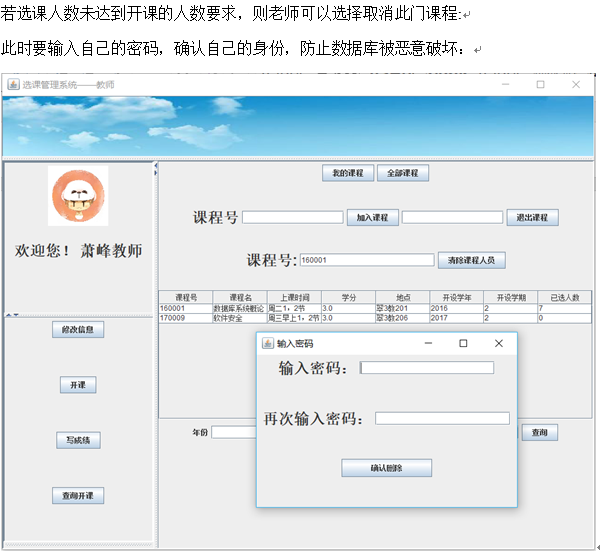Screen dimensions: 600x557
Task: Maximize the 选课管理系统 main window
Action: (x=540, y=85)
